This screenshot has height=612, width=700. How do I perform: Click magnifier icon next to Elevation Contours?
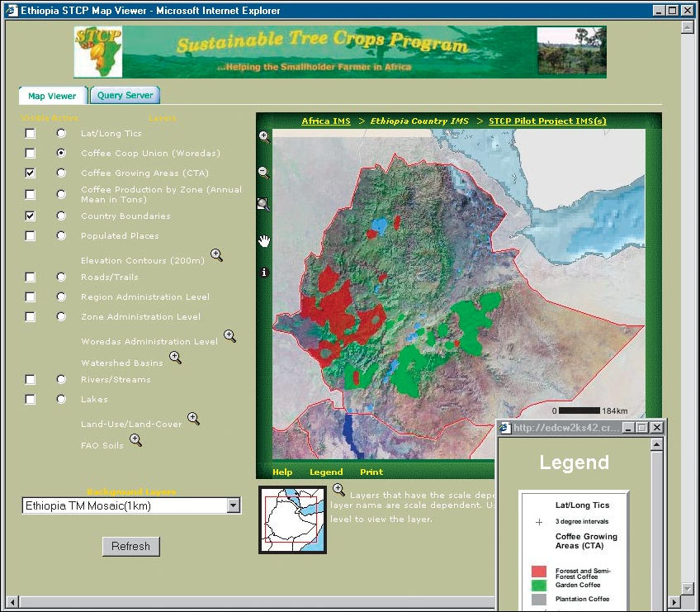pyautogui.click(x=217, y=255)
